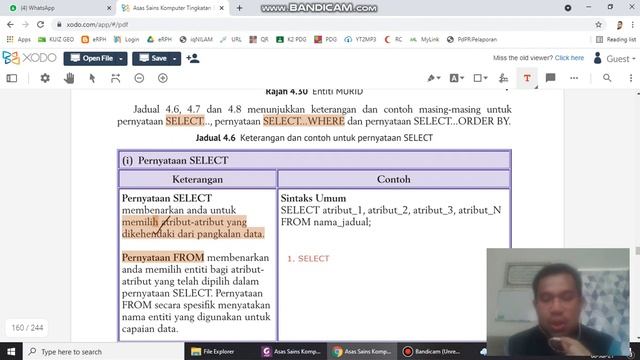Click the Windows search box

coord(104,351)
